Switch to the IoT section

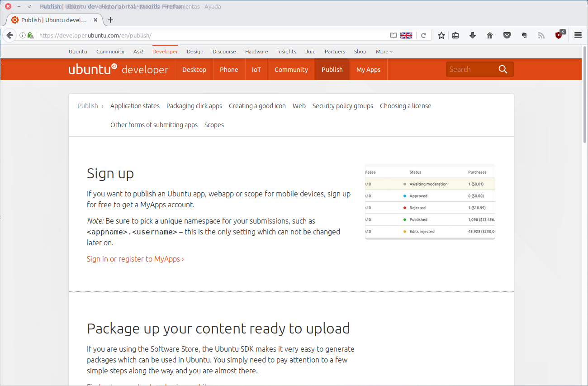point(256,69)
